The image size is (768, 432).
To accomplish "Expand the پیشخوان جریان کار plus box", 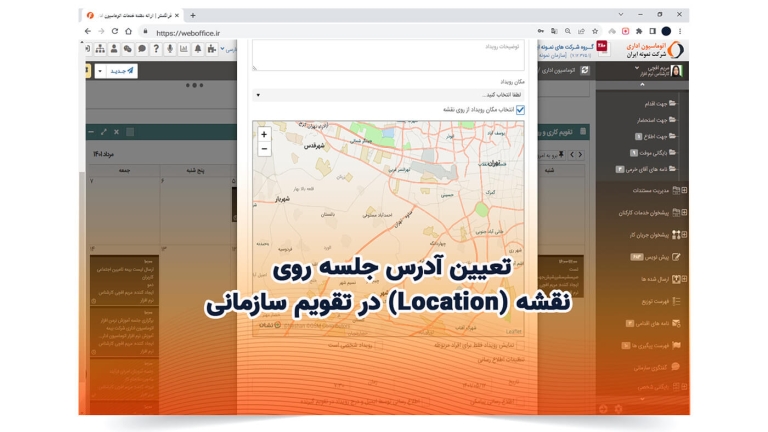I will (684, 235).
